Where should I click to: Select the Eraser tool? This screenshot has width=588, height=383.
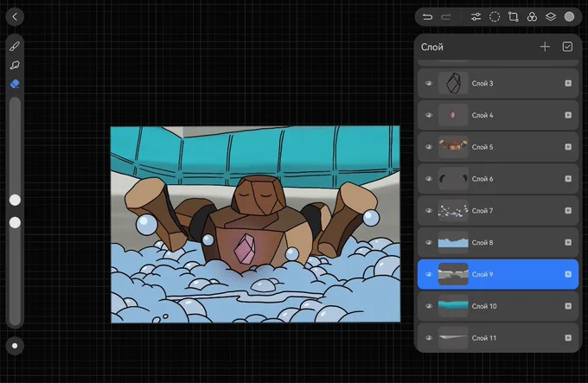(x=15, y=84)
